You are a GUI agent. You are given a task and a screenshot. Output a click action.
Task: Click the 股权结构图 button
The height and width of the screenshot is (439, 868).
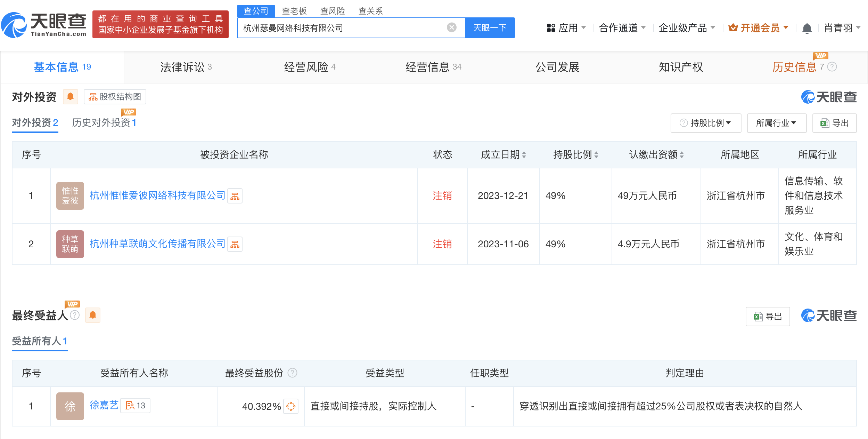click(x=115, y=97)
